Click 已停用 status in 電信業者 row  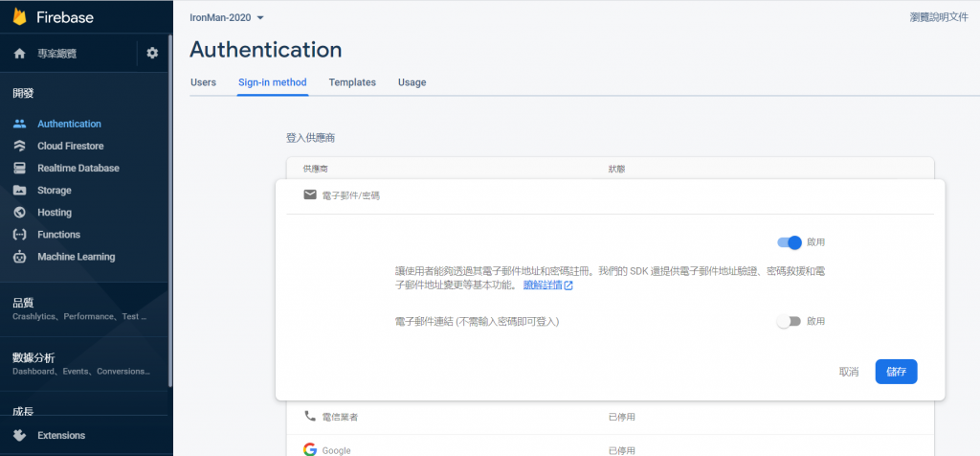tap(622, 418)
